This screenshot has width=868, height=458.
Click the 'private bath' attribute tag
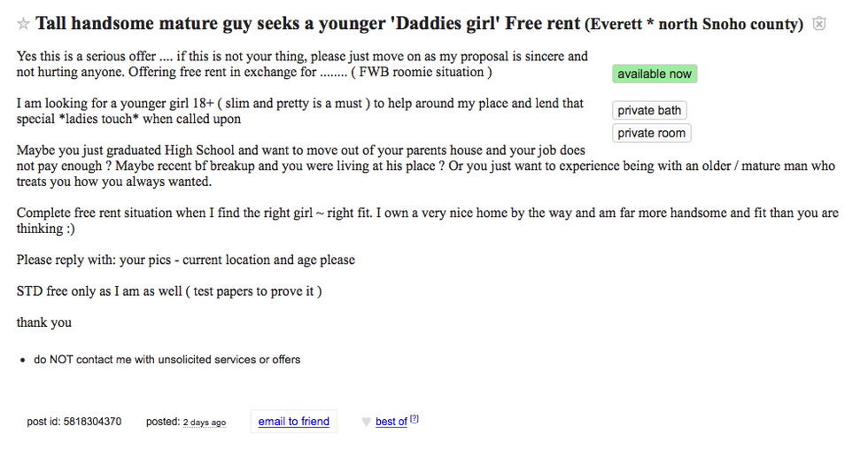pos(649,111)
